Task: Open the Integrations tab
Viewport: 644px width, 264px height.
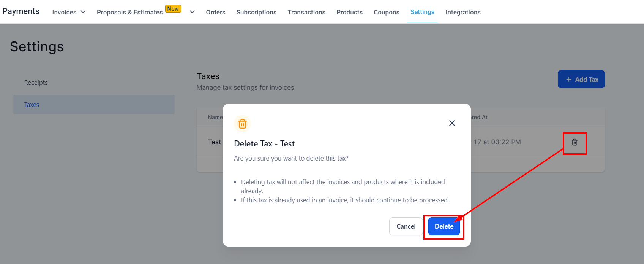Action: [x=463, y=12]
